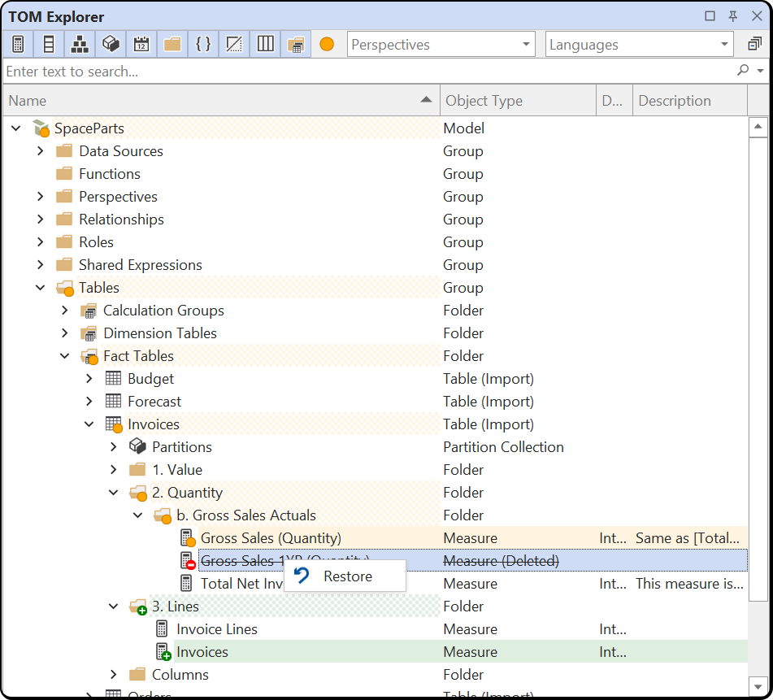773x700 pixels.
Task: Click the scrollbar down arrow
Action: tap(758, 685)
